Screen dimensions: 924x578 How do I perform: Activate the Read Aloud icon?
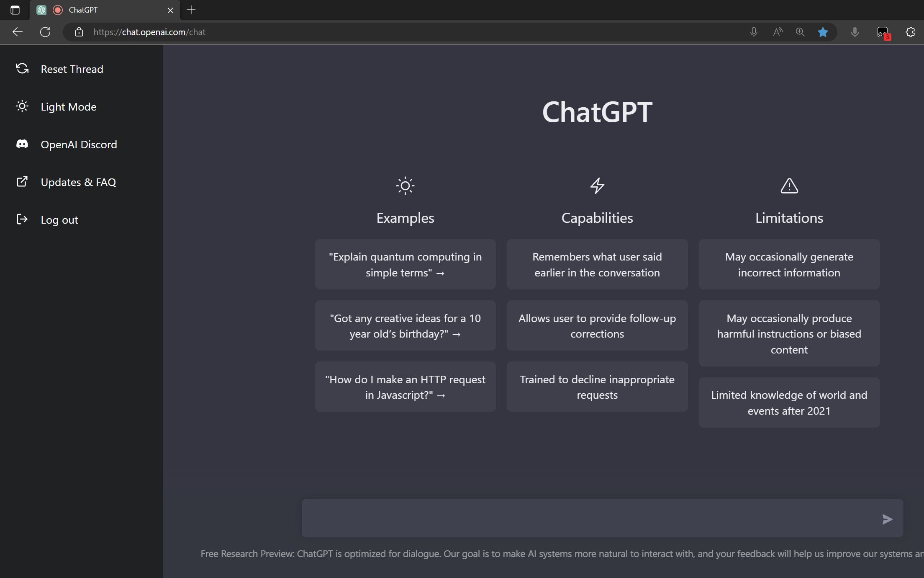click(x=778, y=32)
